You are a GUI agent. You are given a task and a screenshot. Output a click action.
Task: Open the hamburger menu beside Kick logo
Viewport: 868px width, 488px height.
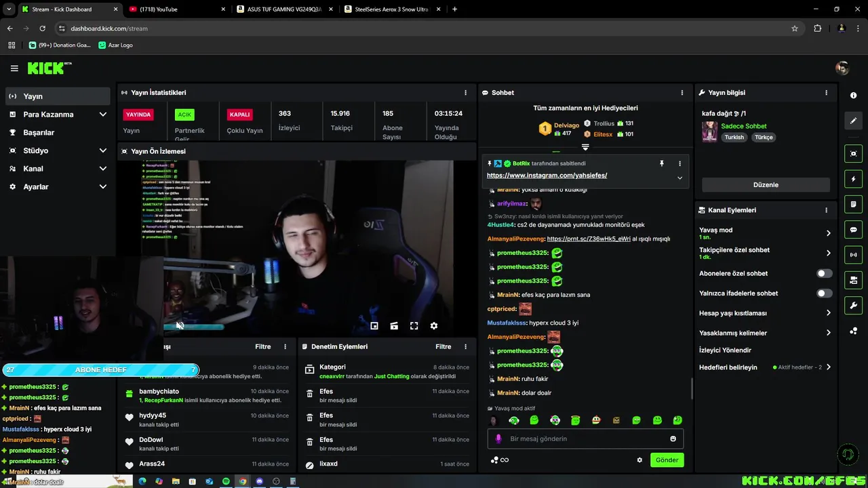pos(14,68)
